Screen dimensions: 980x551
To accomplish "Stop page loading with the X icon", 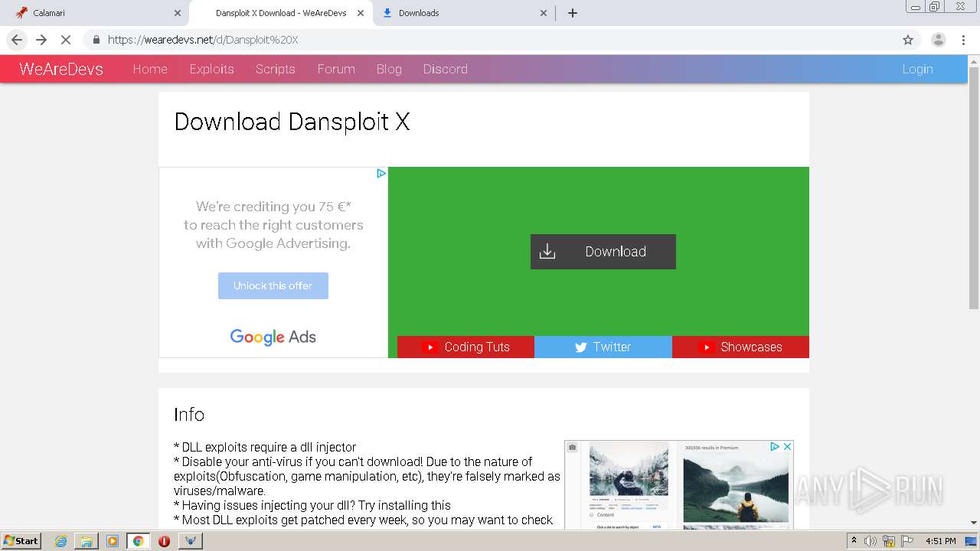I will (x=66, y=40).
